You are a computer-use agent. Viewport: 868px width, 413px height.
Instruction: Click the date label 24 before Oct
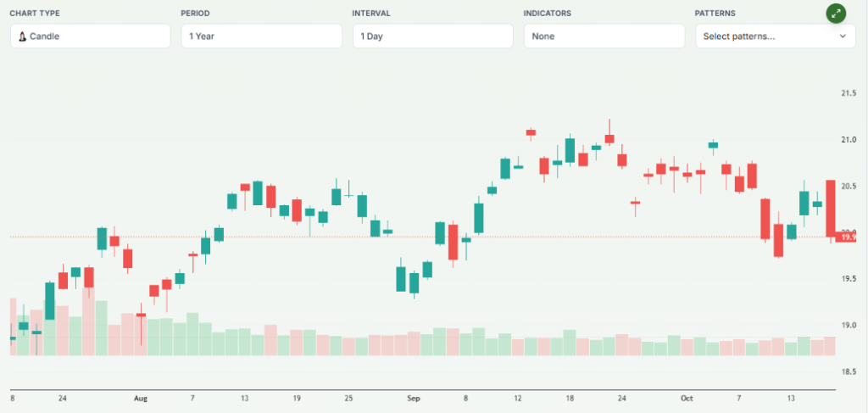(622, 397)
